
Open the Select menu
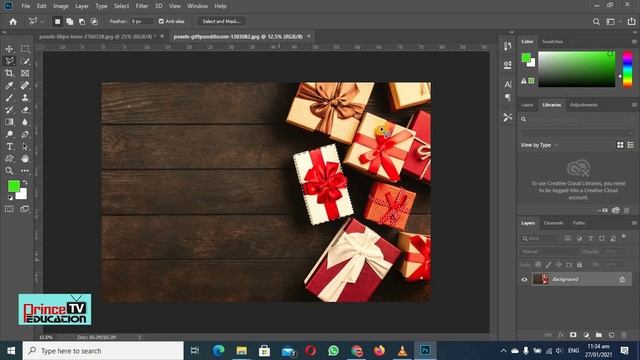tap(121, 6)
